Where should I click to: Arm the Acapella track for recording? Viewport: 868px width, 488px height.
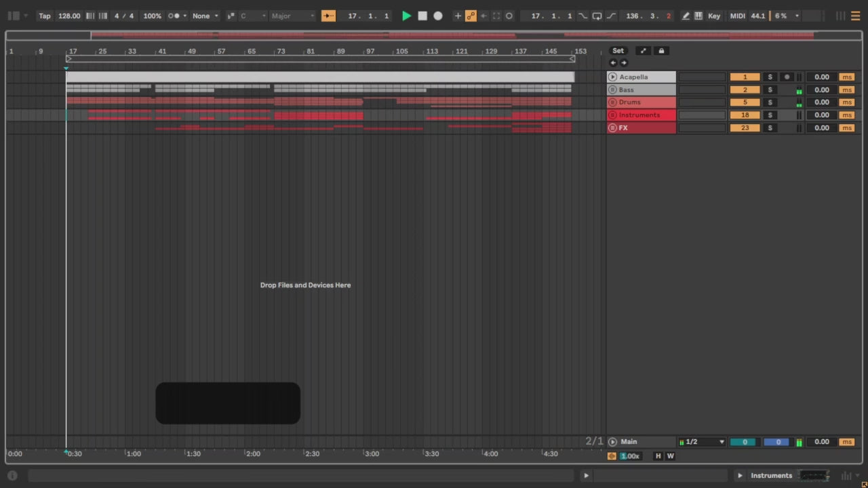pos(787,77)
